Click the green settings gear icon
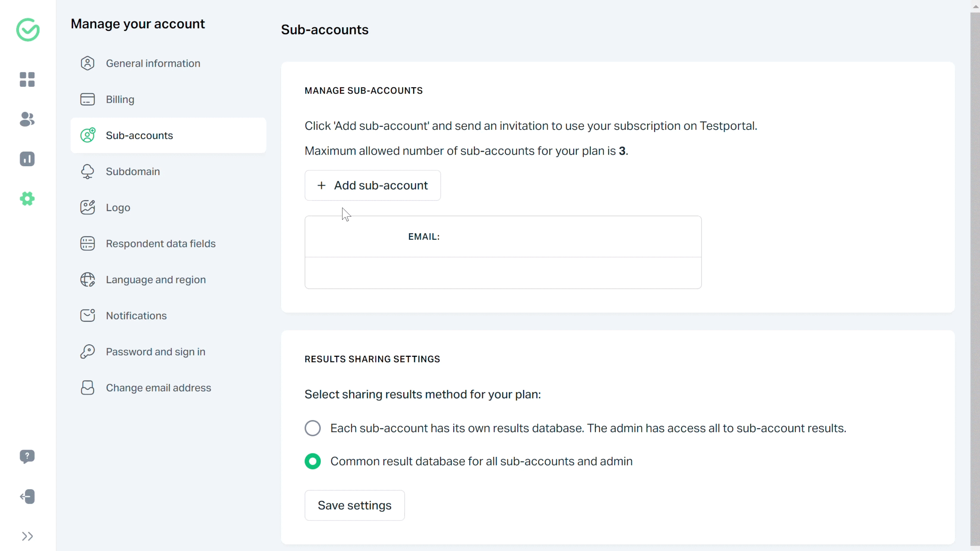 27,199
